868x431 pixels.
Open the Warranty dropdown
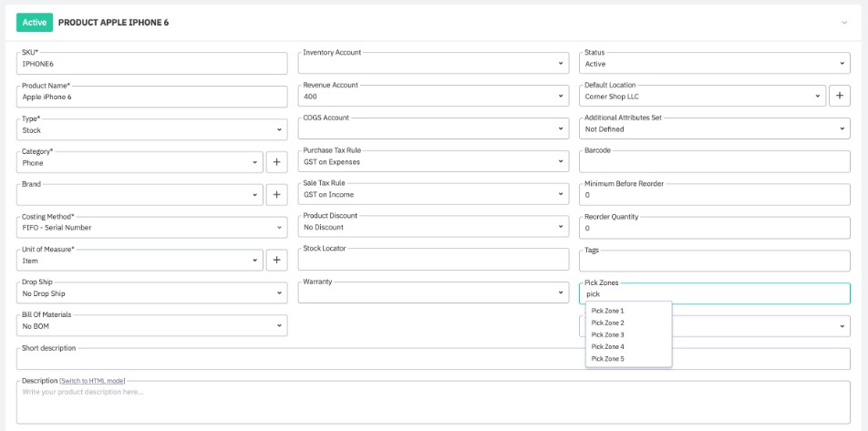point(433,293)
